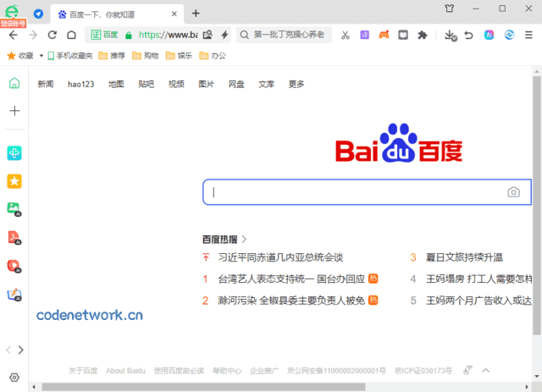
Task: Open the 夏日文旅持续升温 hot search link
Action: (463, 257)
